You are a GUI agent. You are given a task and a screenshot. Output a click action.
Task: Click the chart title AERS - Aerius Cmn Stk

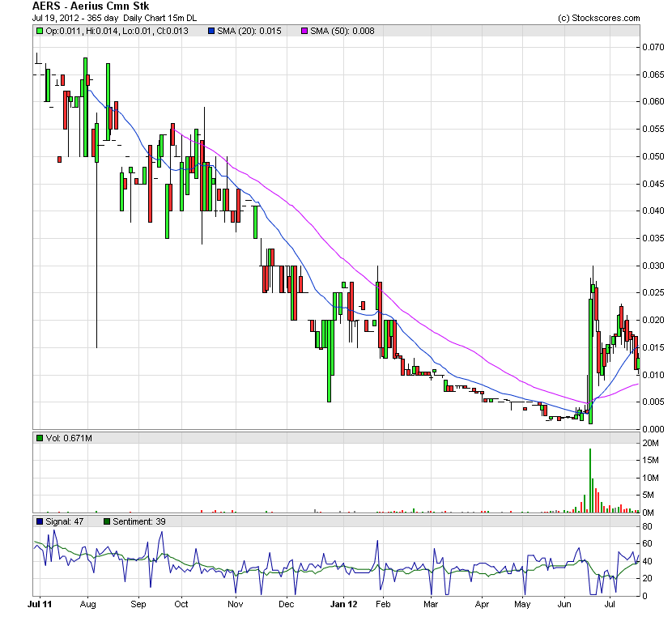91,6
